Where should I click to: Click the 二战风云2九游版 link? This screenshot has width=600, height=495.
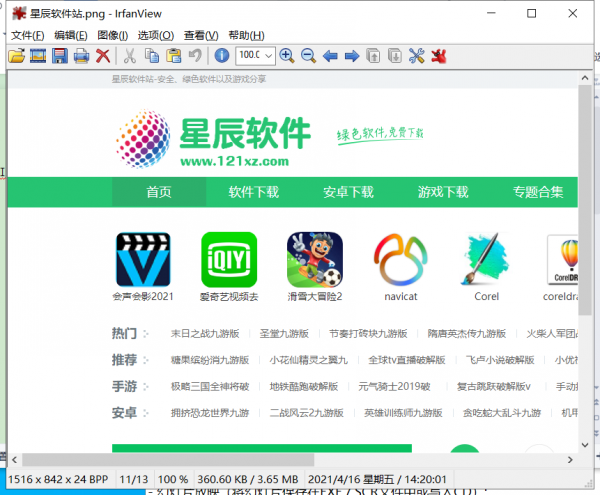tap(307, 413)
